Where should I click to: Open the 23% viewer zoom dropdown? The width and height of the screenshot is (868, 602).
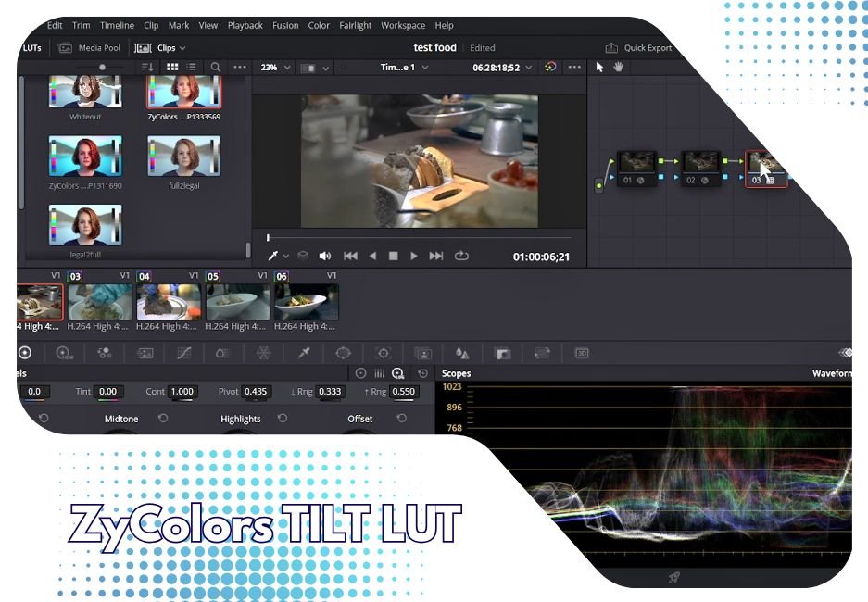(275, 68)
